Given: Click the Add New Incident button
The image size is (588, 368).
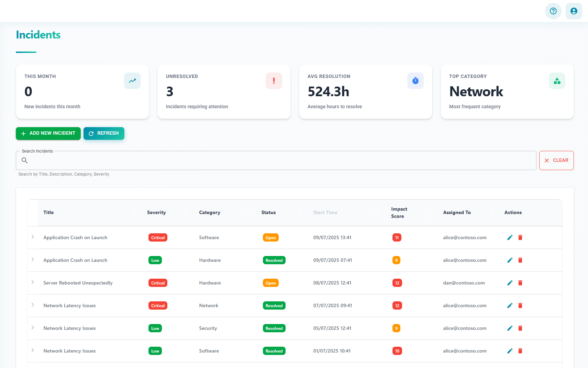Looking at the screenshot, I should (x=48, y=133).
